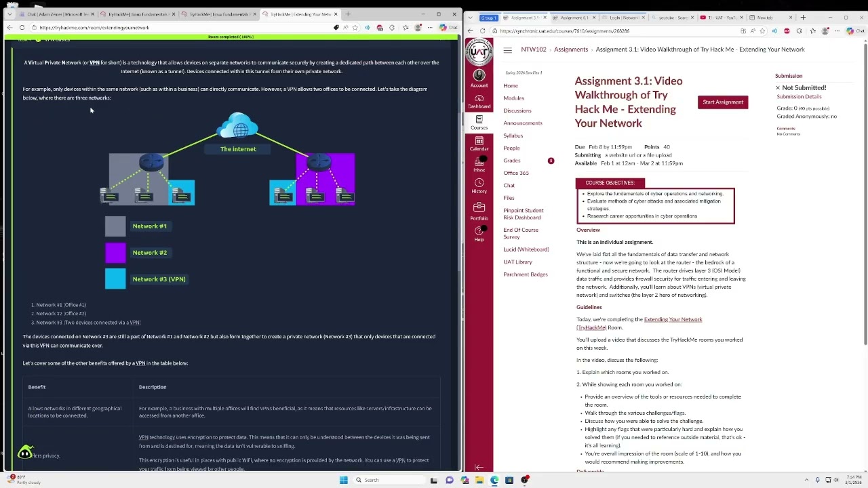
Task: Open a new tab in TryHackMe browser window
Action: tap(348, 14)
